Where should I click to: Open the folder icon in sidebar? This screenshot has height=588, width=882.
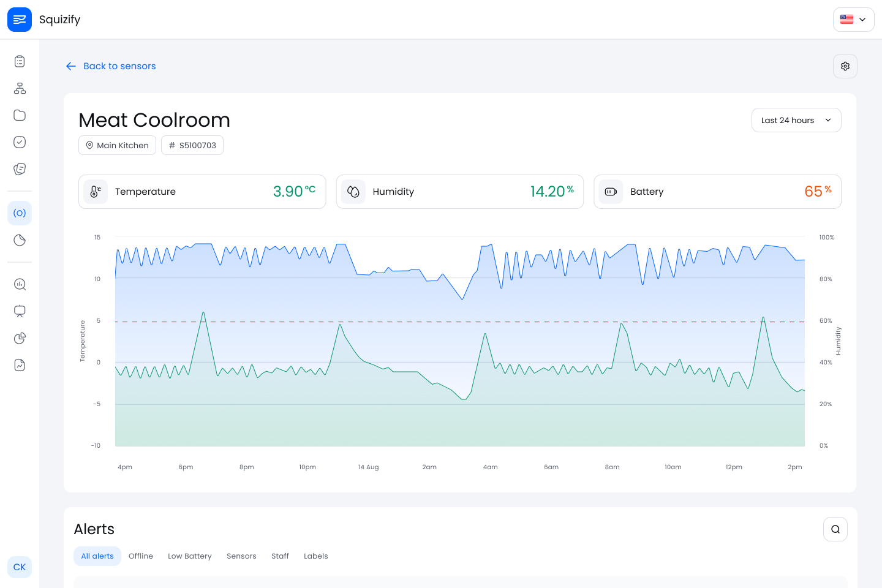(x=20, y=115)
